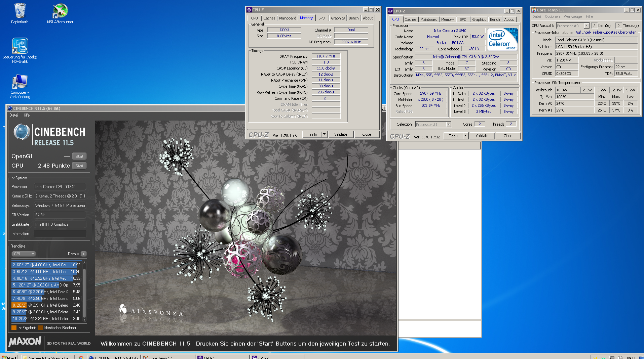Switch to Mainboard tab in CPU-Z x64 window
This screenshot has height=359, width=644.
point(288,18)
